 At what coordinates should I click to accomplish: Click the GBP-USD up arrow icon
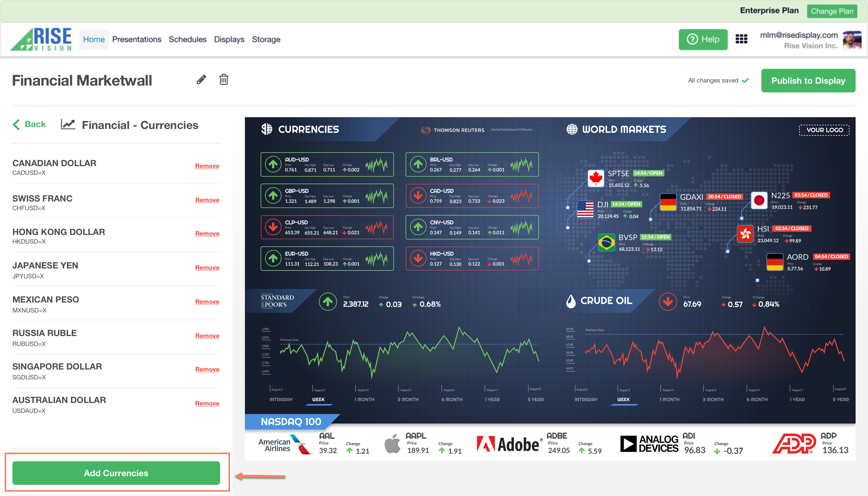(x=273, y=196)
